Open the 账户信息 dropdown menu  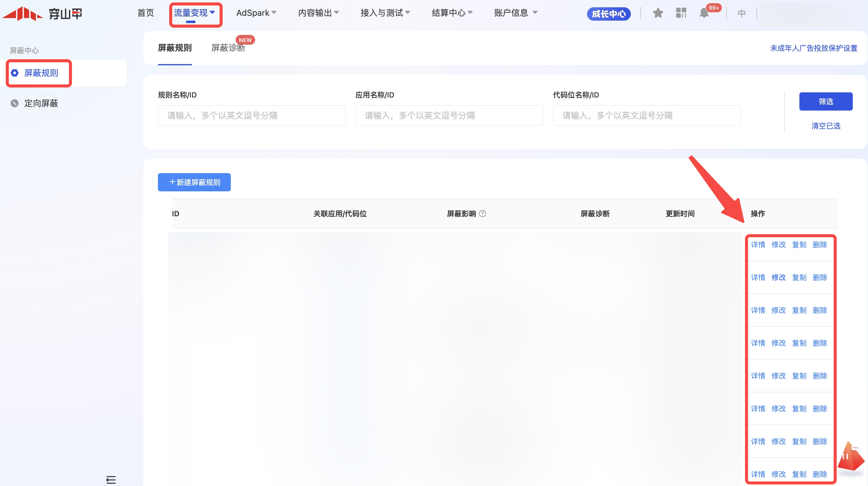click(x=515, y=13)
